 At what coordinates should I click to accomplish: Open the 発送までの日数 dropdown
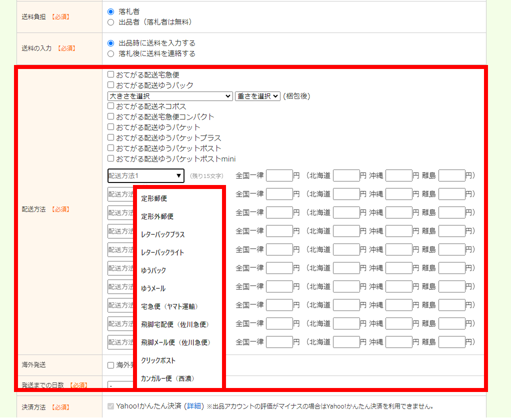(x=120, y=385)
